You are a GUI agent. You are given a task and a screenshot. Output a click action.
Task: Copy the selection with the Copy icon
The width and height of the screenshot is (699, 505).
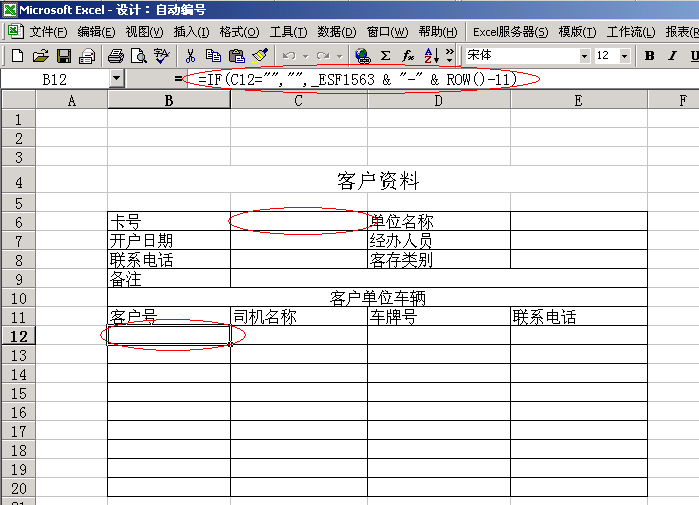[214, 56]
